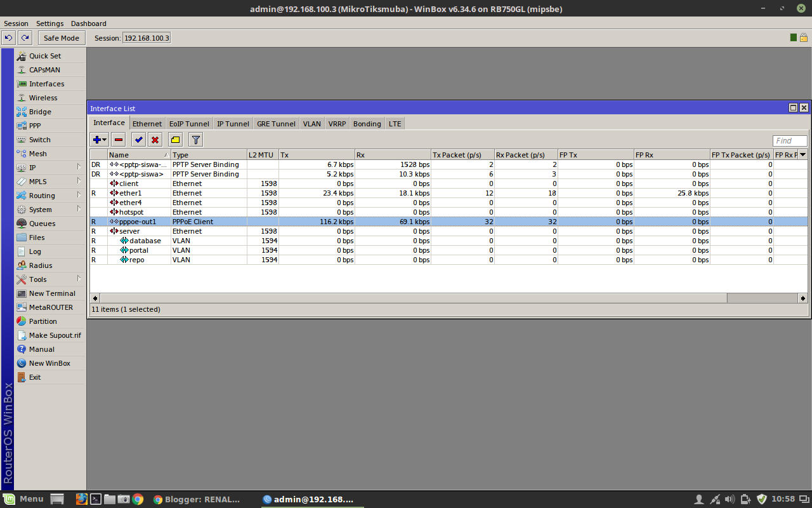Screen dimensions: 812x508
Task: Launch New Terminal from the sidebar
Action: coord(50,293)
